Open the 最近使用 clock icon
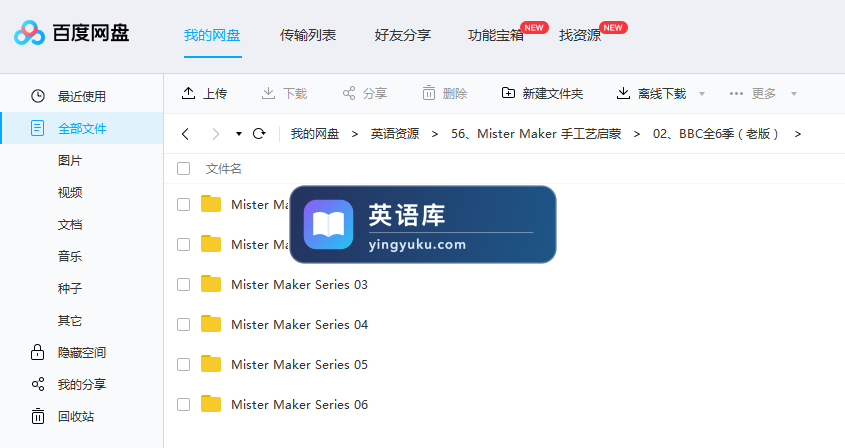This screenshot has height=448, width=845. click(x=38, y=96)
